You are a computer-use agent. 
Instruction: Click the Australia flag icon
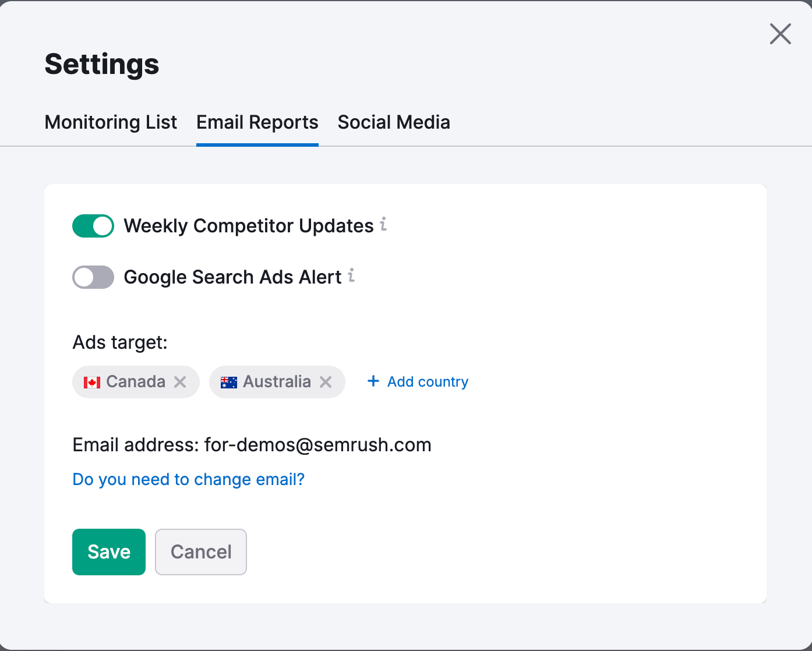click(x=230, y=382)
